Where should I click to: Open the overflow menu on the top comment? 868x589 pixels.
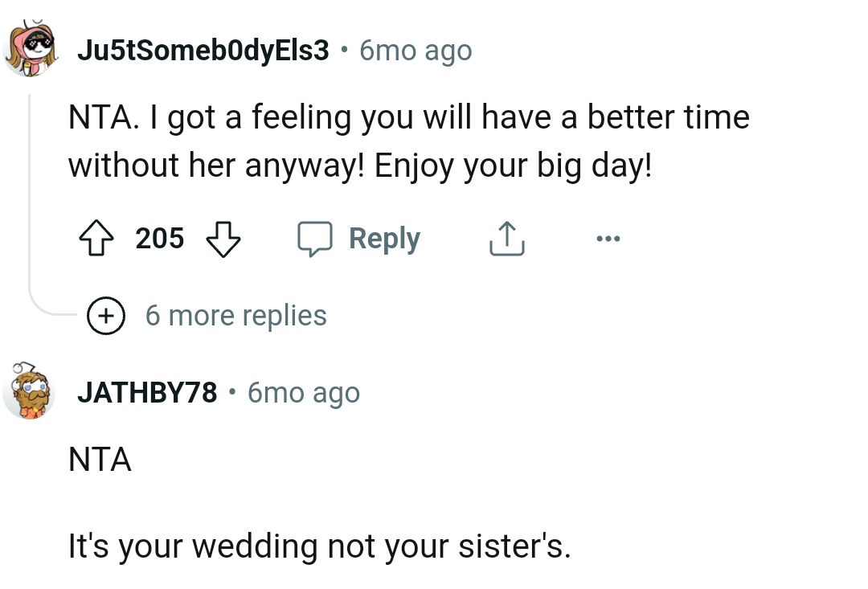point(608,238)
